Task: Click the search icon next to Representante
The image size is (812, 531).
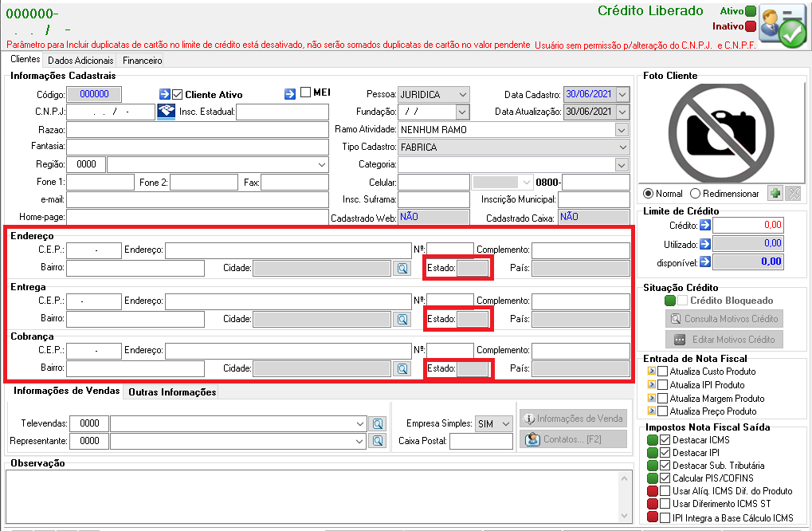Action: 378,441
